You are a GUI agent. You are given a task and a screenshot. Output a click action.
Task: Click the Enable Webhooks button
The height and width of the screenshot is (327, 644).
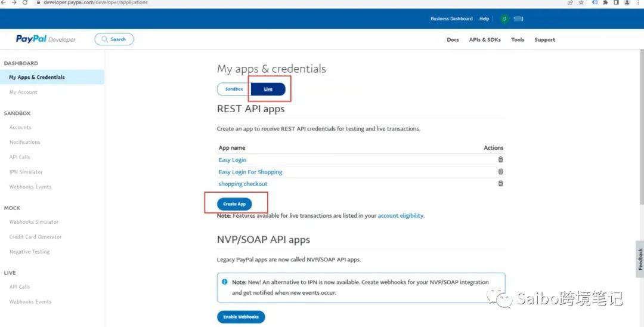[x=241, y=317]
